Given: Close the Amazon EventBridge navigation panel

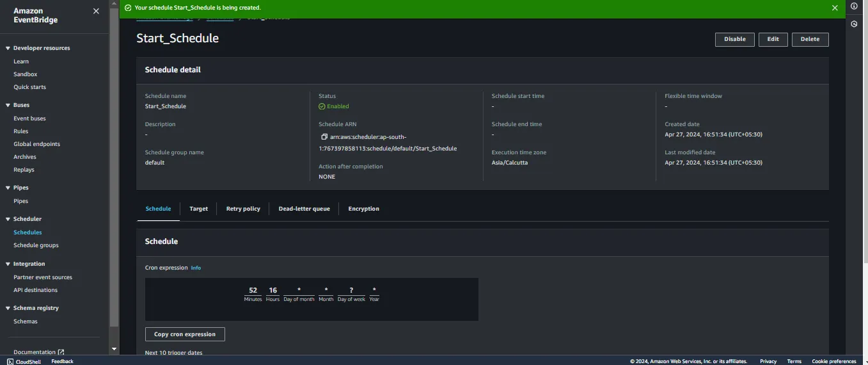Looking at the screenshot, I should pos(96,11).
